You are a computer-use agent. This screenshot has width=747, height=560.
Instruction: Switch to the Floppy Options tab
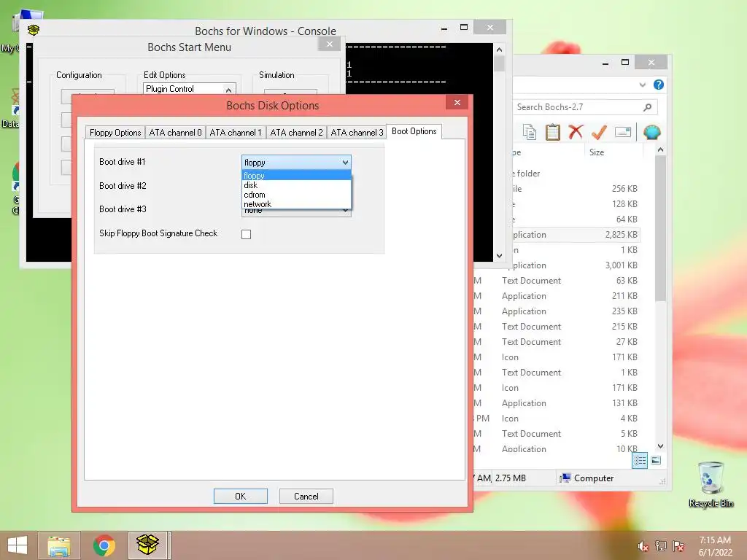point(115,133)
